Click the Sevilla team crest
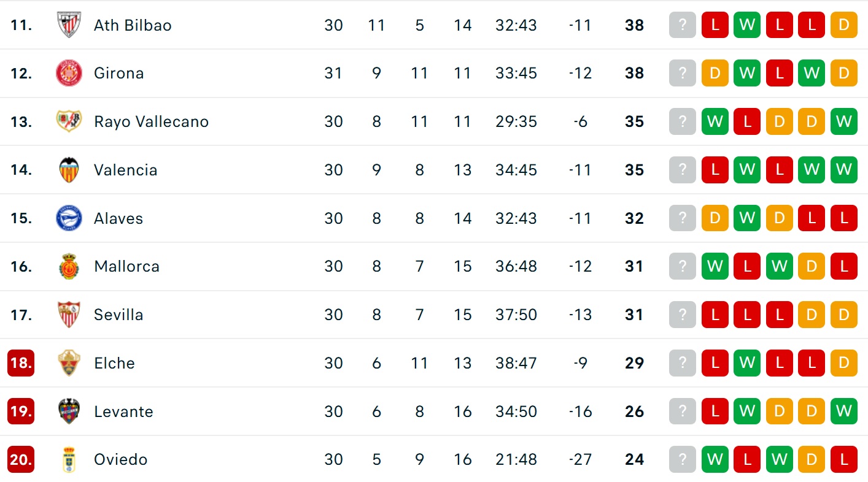The width and height of the screenshot is (868, 482). point(69,315)
